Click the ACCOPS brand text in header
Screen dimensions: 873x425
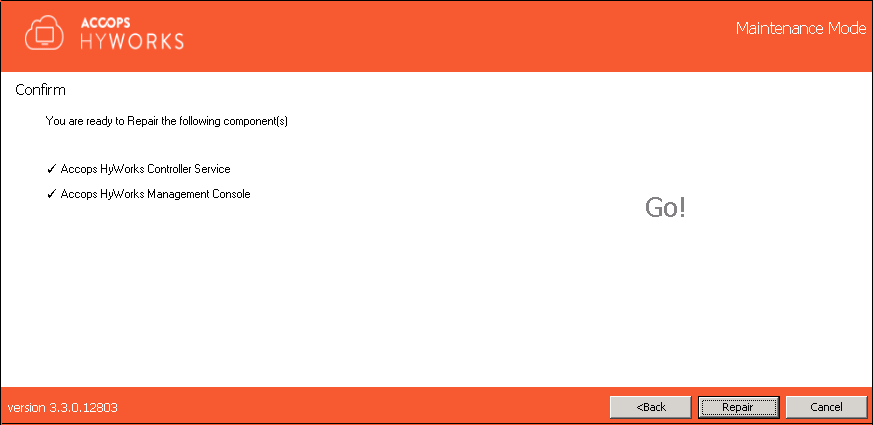(106, 23)
